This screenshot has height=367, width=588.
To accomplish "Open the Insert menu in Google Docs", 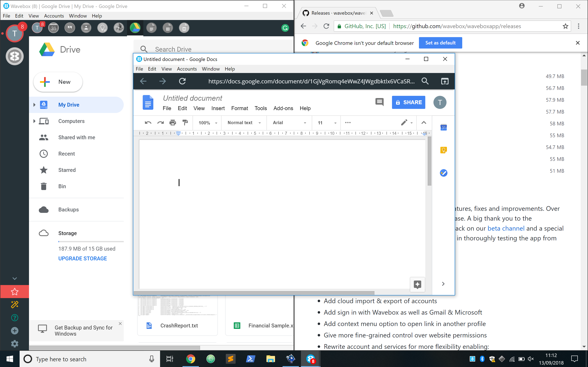I will pos(218,108).
